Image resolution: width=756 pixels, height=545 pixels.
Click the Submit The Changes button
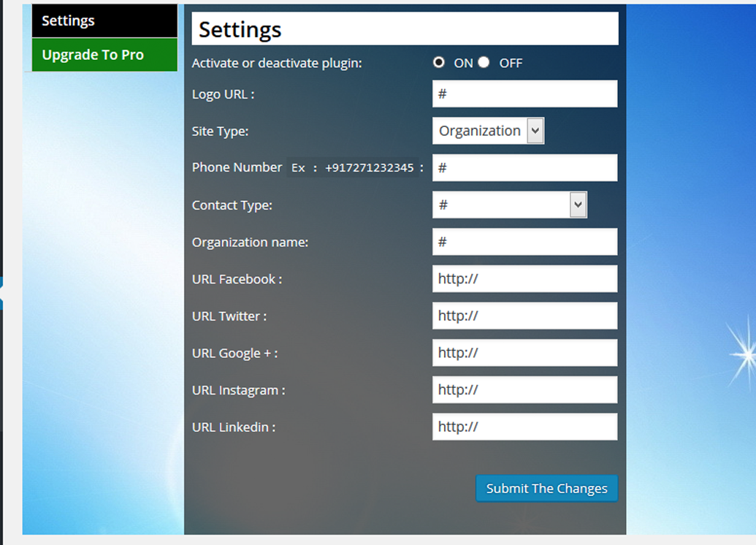[x=547, y=489]
